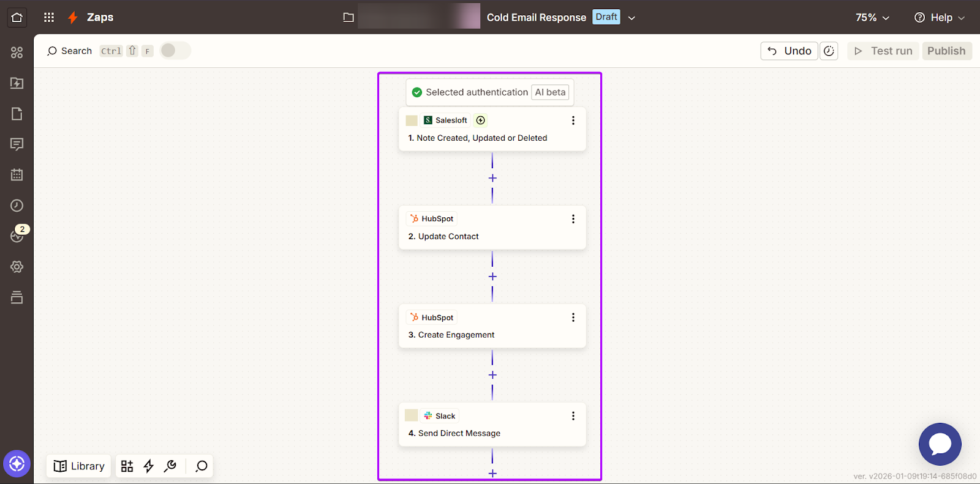Viewport: 980px width, 484px height.
Task: Click the wrench tool in bottom toolbar
Action: 170,466
